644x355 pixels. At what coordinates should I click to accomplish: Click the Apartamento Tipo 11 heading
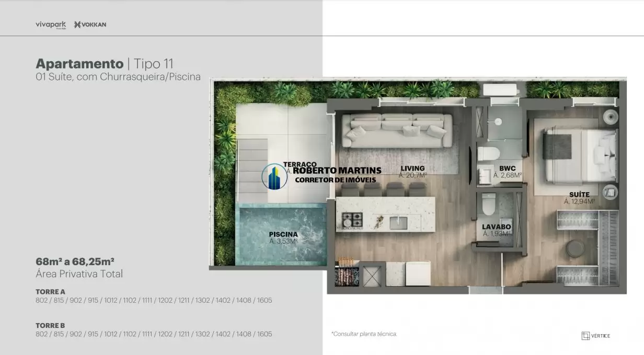pyautogui.click(x=105, y=64)
